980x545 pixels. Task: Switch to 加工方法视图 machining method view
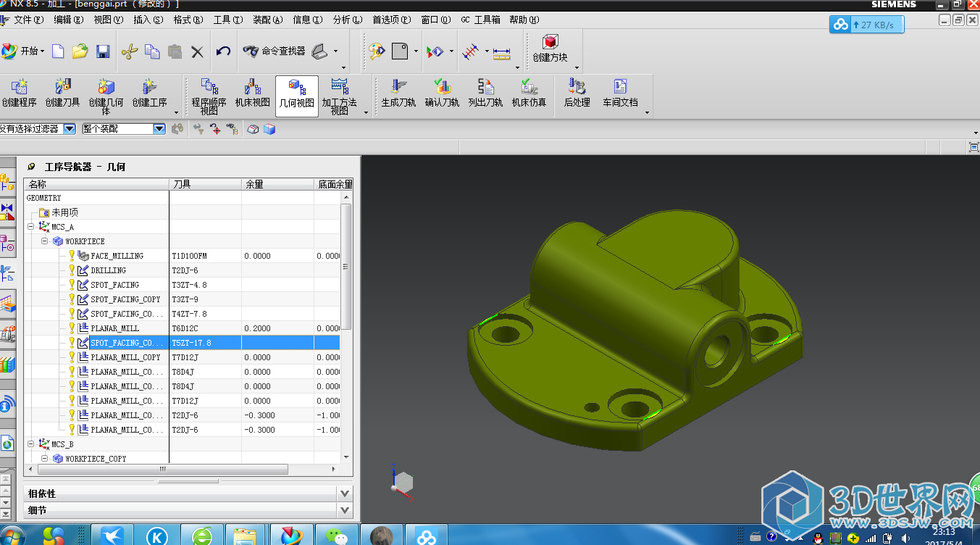pos(340,97)
